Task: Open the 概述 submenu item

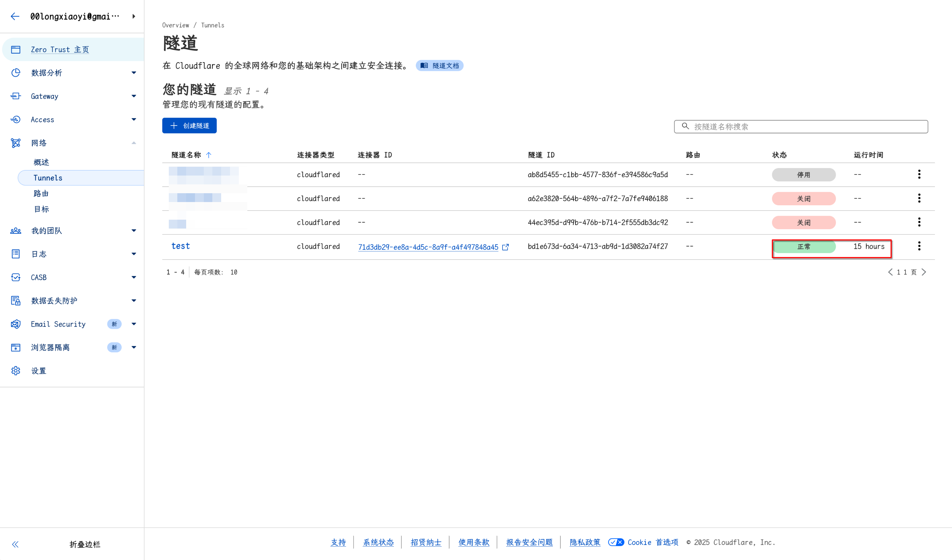Action: pos(41,162)
